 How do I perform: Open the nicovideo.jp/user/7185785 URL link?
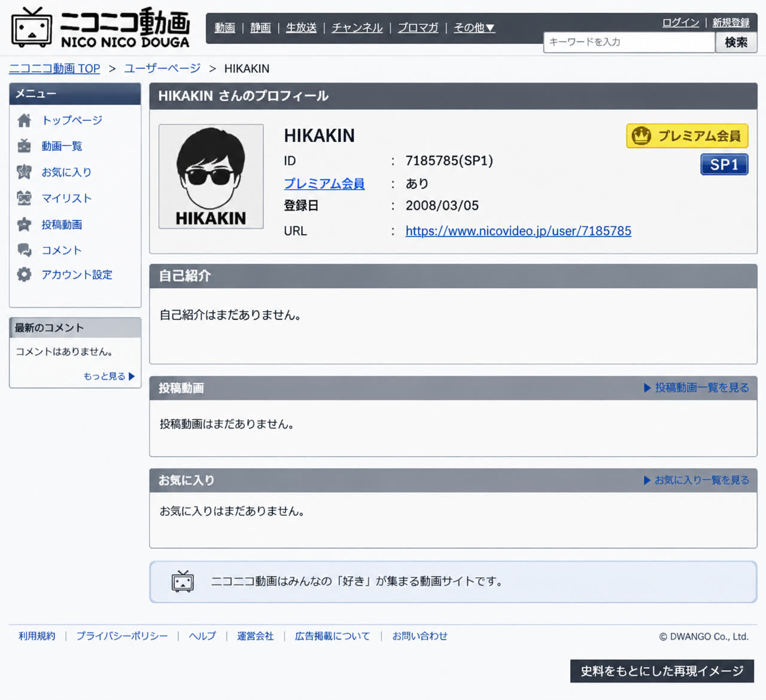[x=518, y=231]
